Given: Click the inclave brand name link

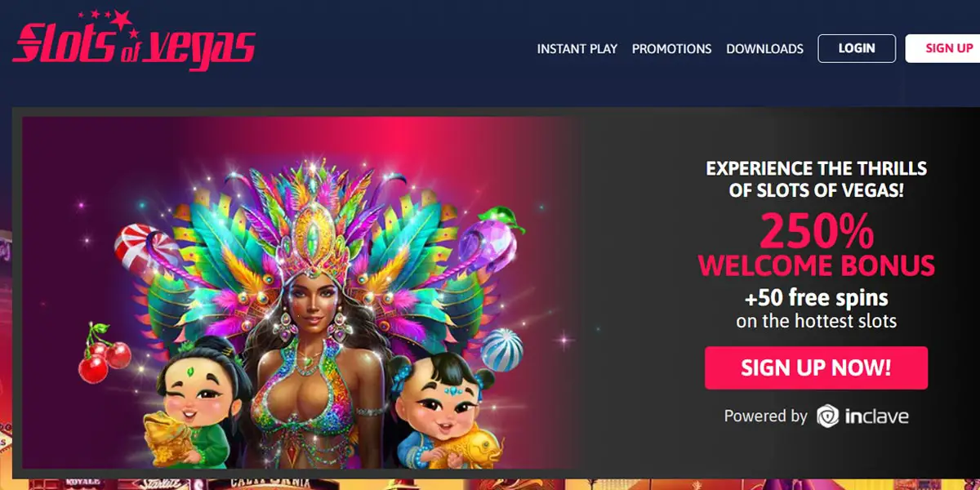Looking at the screenshot, I should (x=876, y=416).
